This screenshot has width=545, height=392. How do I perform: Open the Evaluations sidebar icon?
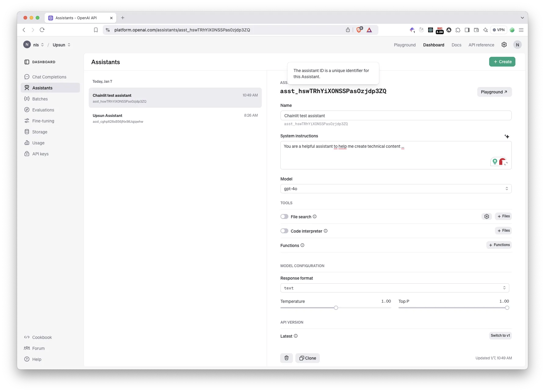pos(27,110)
